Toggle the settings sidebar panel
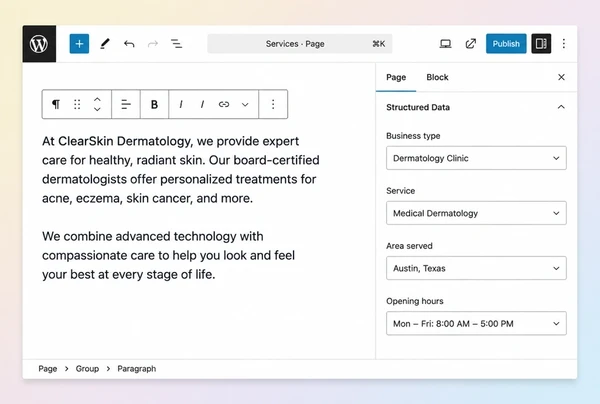 541,44
